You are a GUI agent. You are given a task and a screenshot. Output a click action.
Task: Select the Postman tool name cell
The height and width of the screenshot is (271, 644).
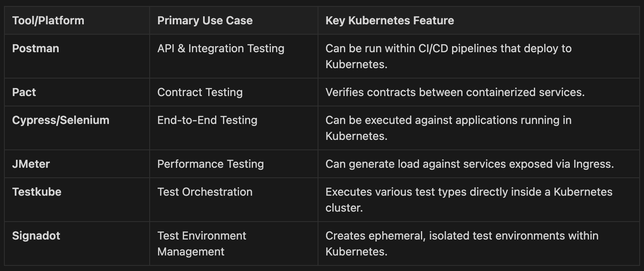36,49
